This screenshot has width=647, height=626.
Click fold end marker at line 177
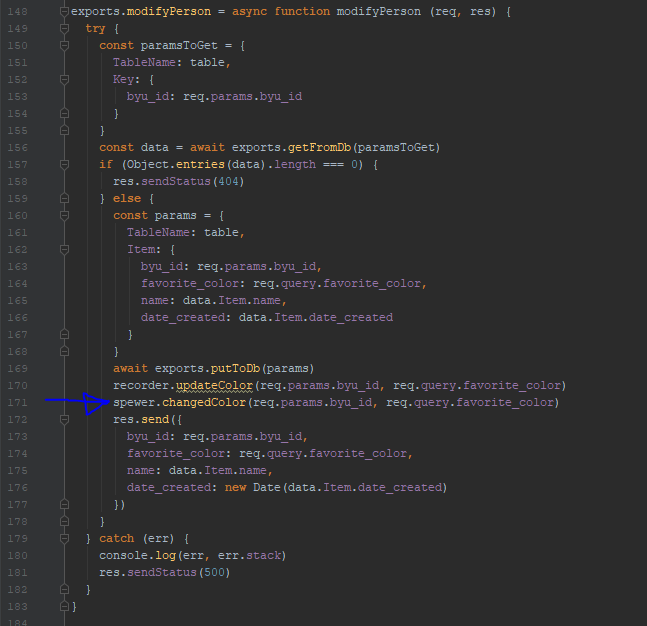[64, 504]
